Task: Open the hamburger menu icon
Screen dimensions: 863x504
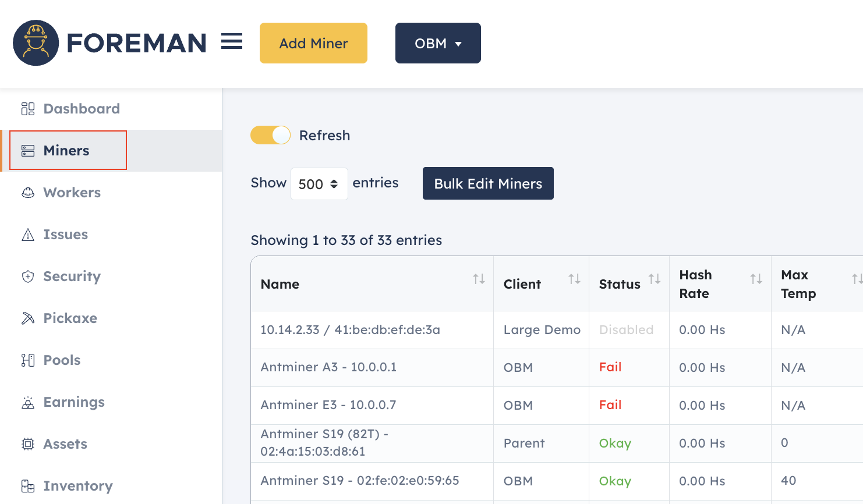Action: [232, 41]
